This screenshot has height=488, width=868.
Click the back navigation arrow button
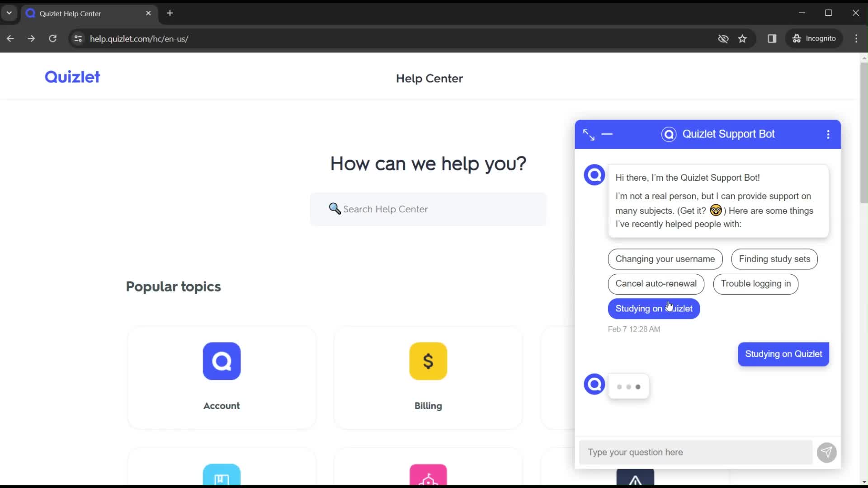click(11, 39)
